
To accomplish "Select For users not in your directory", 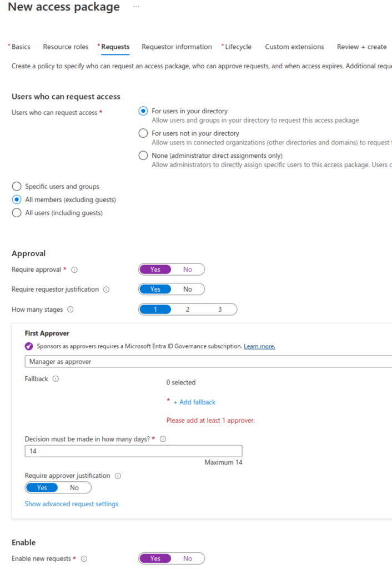I will point(143,133).
